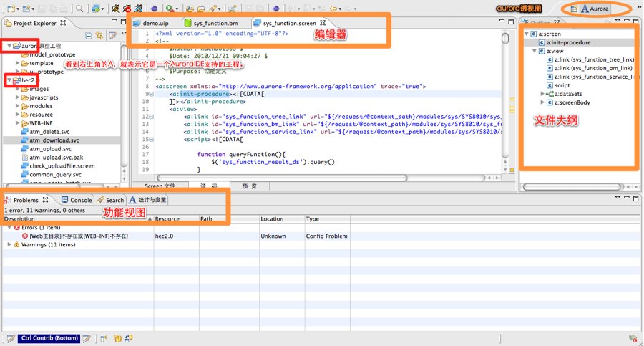The width and height of the screenshot is (644, 346).
Task: Expand the a:screenBody outline node
Action: point(542,102)
